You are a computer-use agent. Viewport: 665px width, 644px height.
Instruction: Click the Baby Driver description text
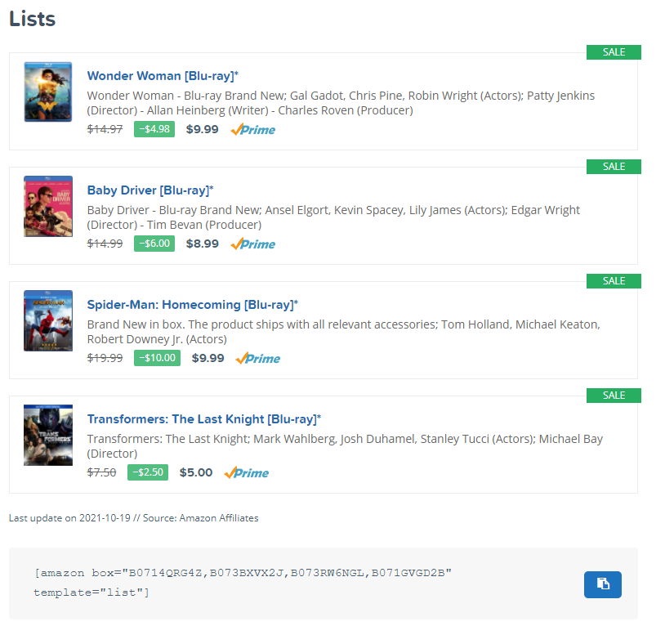pyautogui.click(x=333, y=217)
